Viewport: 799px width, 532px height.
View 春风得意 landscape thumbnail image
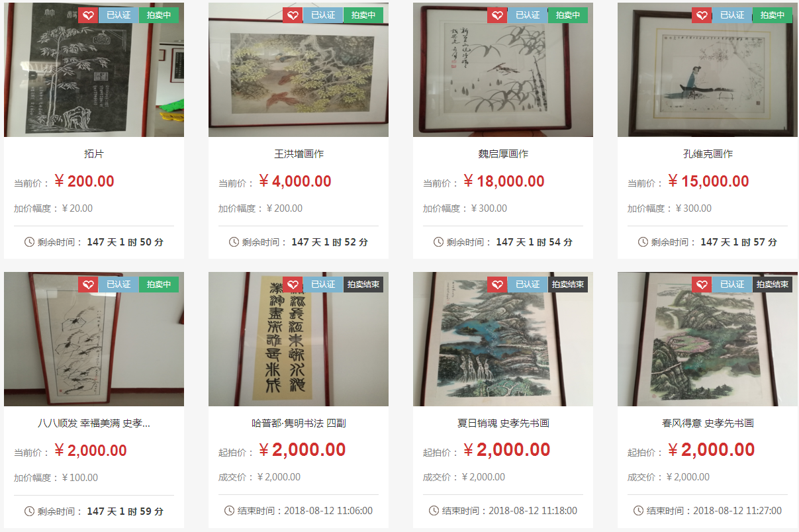pos(708,339)
